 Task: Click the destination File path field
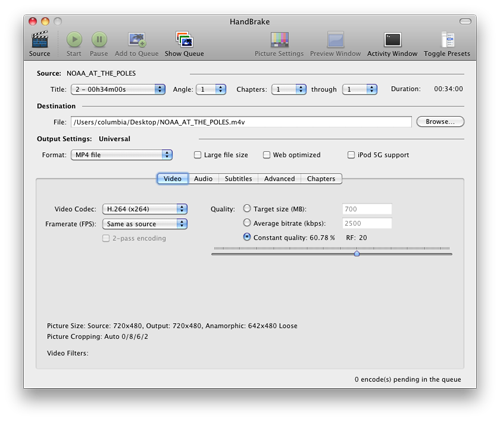(x=241, y=122)
